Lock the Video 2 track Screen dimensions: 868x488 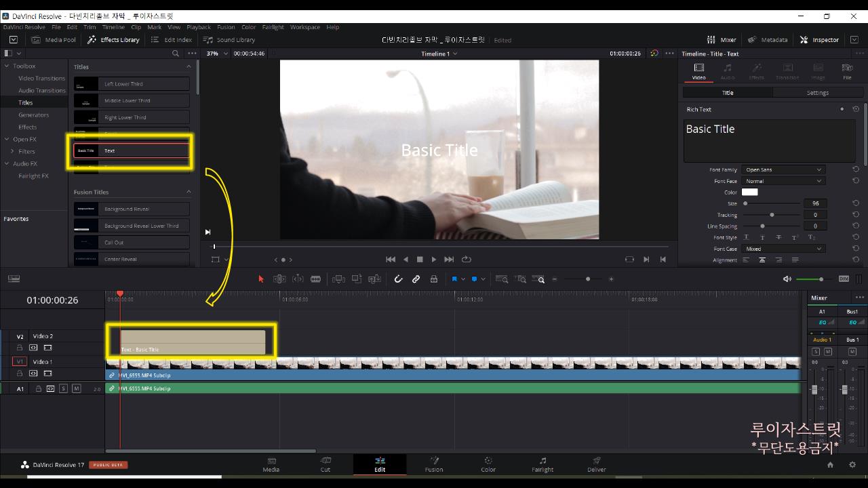[x=20, y=347]
